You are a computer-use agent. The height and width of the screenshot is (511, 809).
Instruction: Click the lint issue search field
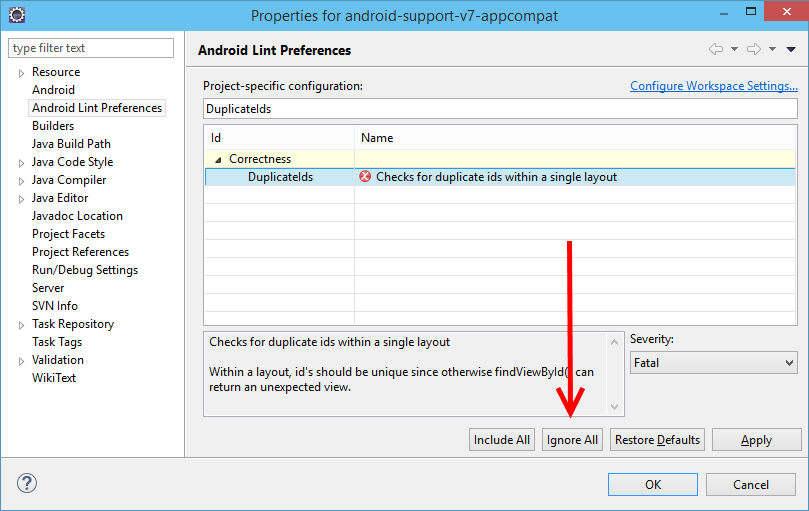(500, 108)
